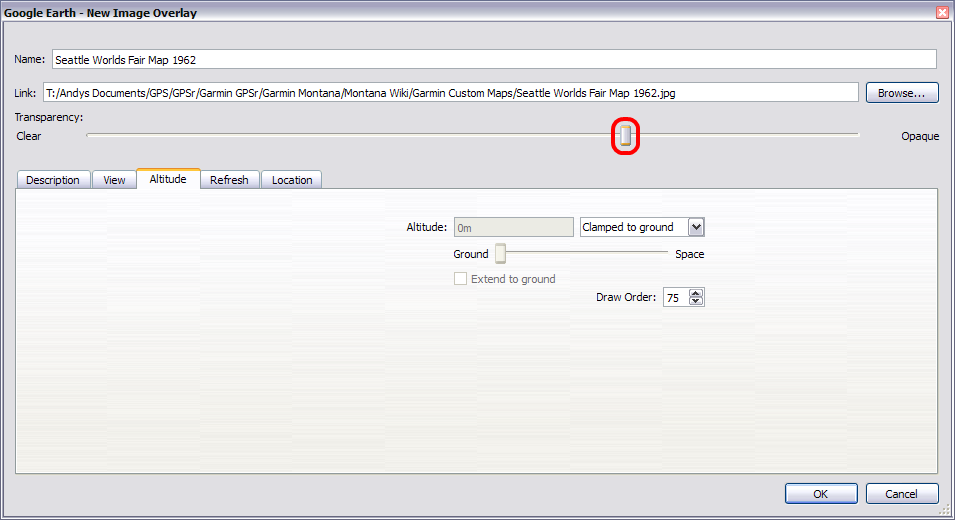Switch to the Description tab
This screenshot has width=955, height=520.
[x=53, y=180]
